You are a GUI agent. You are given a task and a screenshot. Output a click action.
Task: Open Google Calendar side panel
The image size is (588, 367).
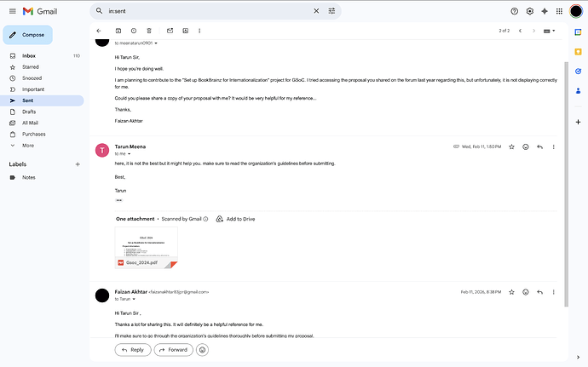(x=578, y=32)
